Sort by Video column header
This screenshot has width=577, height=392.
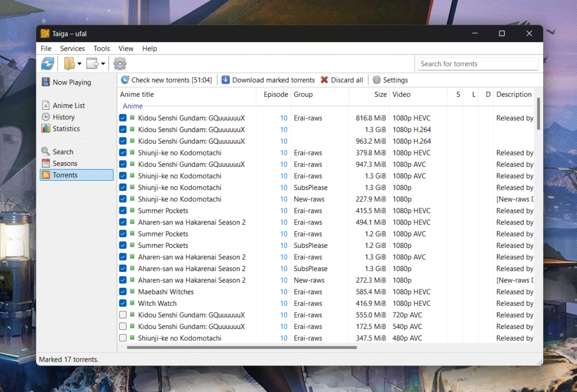(x=419, y=95)
